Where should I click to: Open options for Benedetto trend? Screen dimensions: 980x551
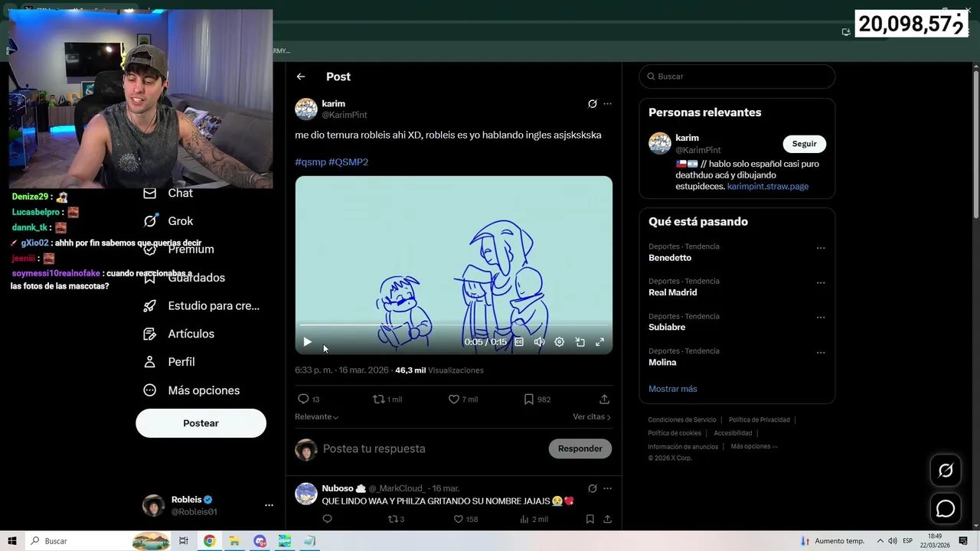click(x=821, y=248)
